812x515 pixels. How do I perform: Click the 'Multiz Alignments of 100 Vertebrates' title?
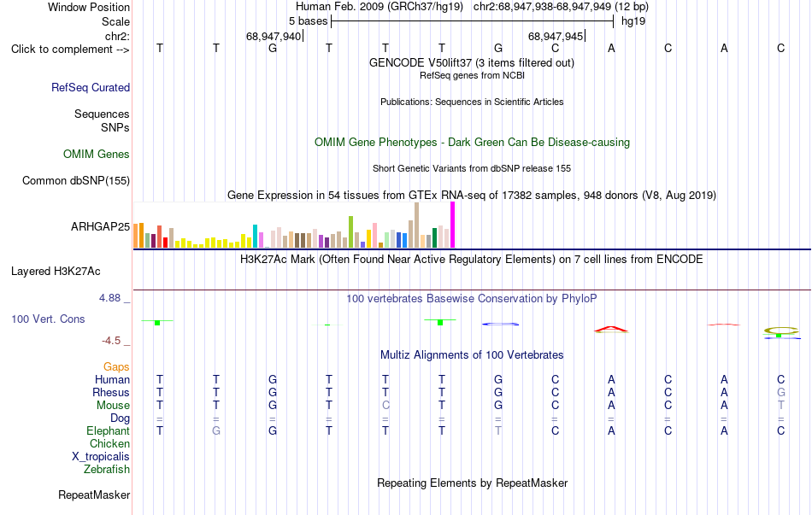point(472,355)
